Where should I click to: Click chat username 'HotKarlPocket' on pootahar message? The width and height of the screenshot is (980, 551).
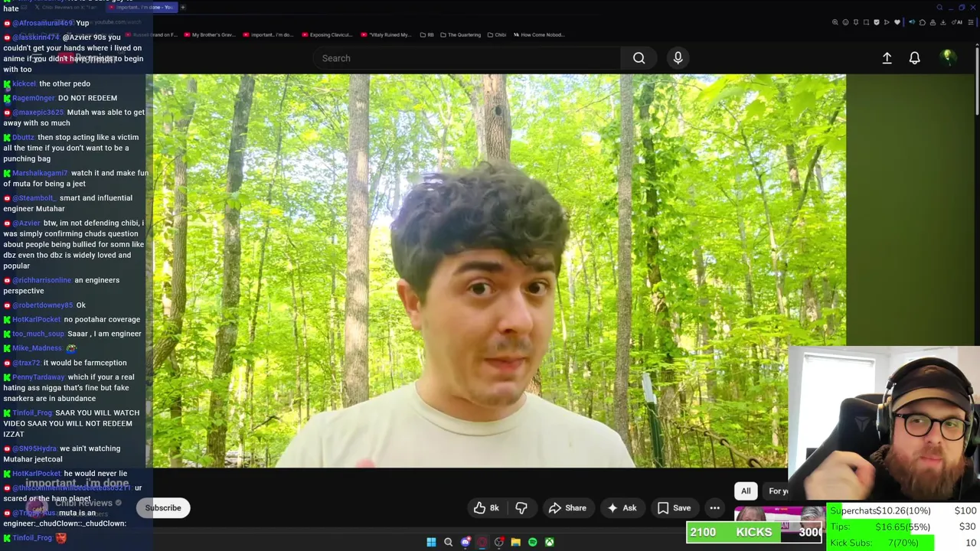tap(36, 320)
